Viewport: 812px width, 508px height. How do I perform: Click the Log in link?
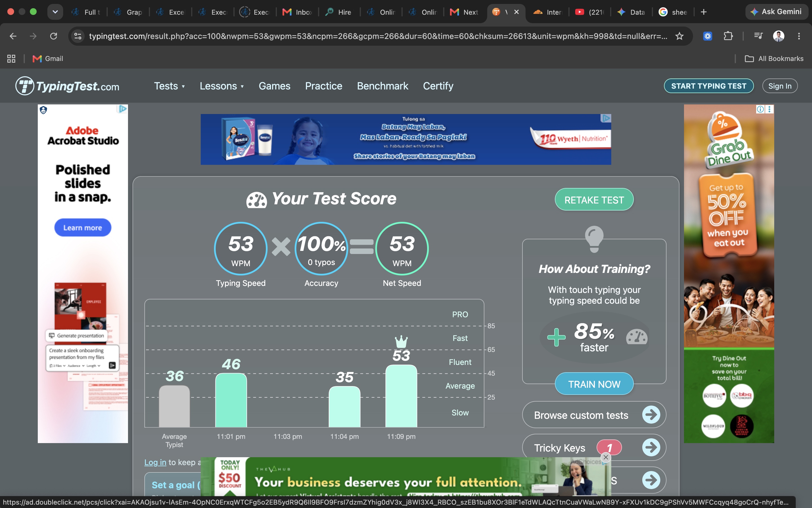coord(155,462)
